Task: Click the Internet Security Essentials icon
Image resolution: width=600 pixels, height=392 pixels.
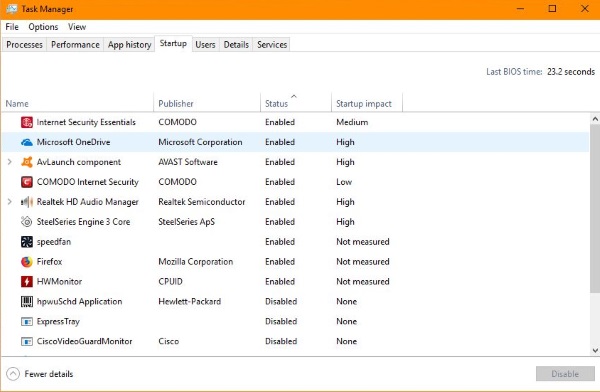Action: coord(26,122)
